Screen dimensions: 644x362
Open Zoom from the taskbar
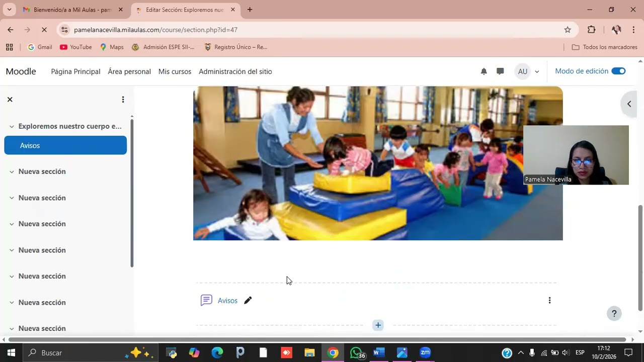click(425, 352)
